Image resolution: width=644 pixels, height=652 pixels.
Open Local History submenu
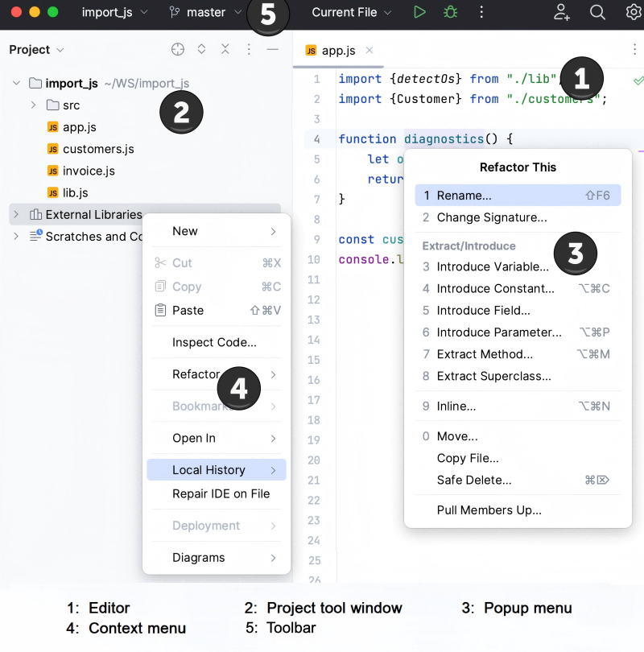point(217,470)
